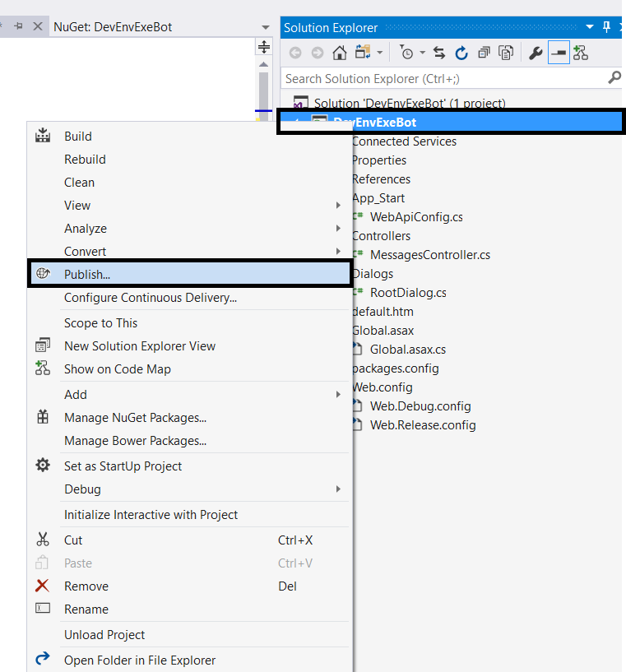The image size is (626, 672).
Task: Click the Forward arrow in Solution Explorer toolbar
Action: (x=318, y=53)
